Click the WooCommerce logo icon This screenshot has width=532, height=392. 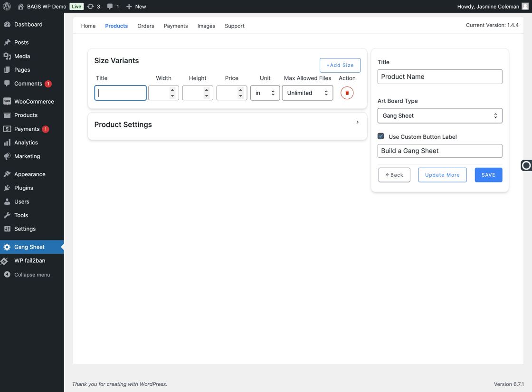[7, 102]
